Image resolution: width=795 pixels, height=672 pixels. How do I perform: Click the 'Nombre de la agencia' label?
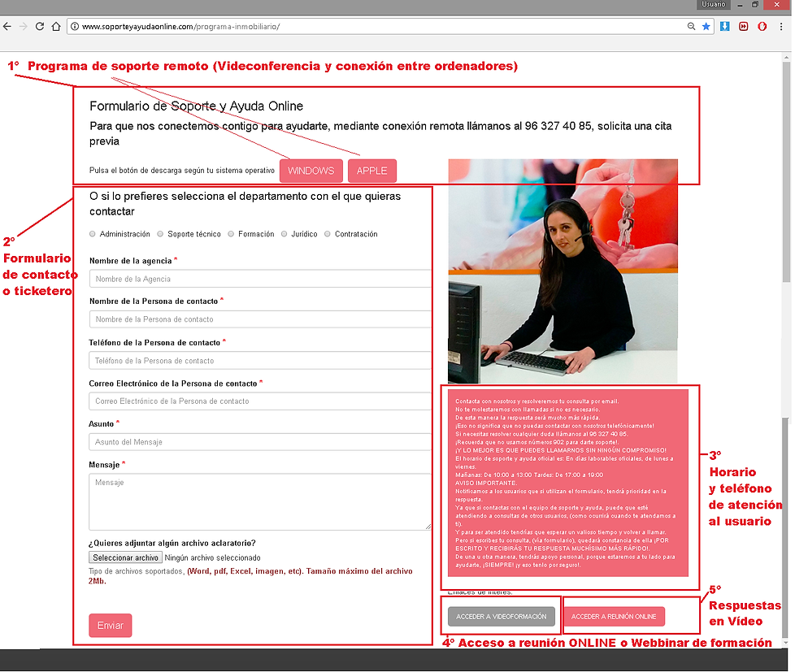click(x=131, y=261)
